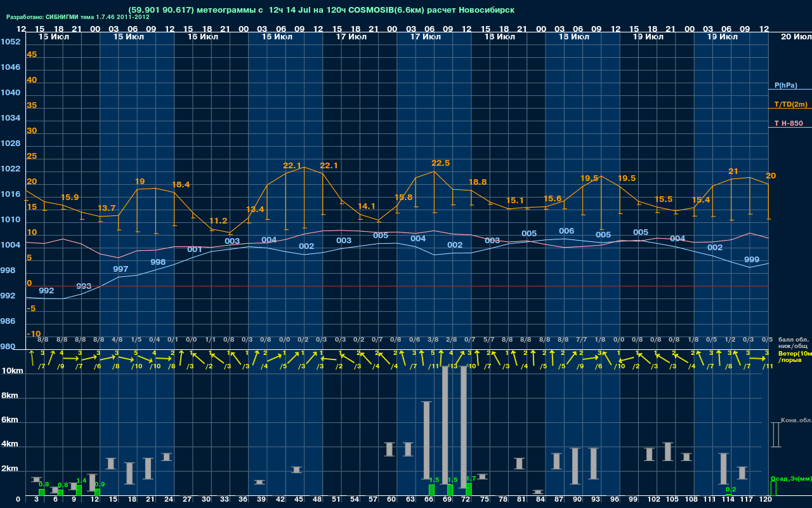Click the 15.9 temperature label
Viewport: 812px width, 508px height.
(x=70, y=197)
